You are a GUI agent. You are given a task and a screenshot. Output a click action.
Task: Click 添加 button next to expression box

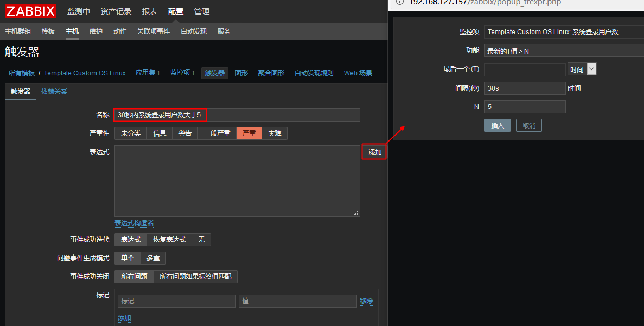(x=374, y=152)
